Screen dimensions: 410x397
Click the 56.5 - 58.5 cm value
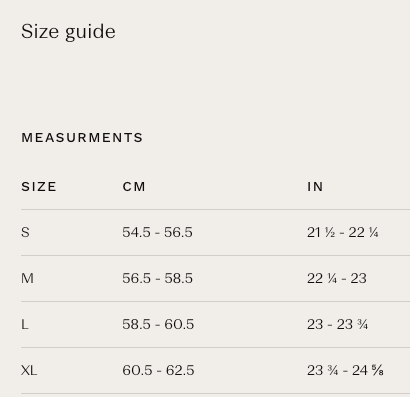coord(157,278)
